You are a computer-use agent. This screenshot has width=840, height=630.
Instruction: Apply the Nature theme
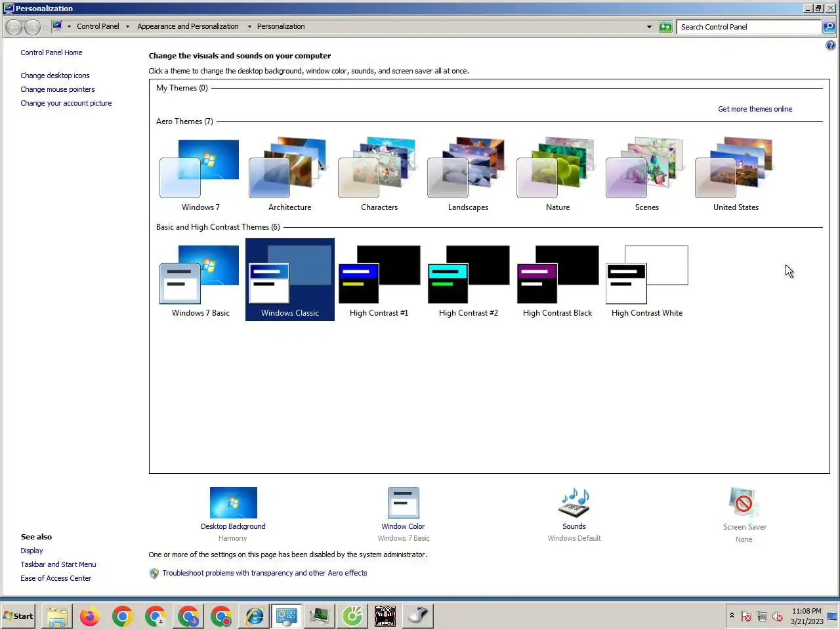point(557,175)
